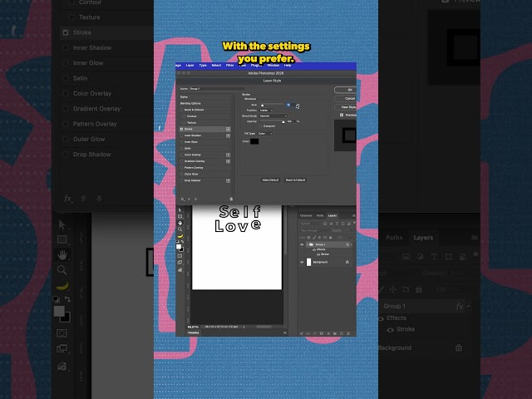Open the Blend Mode dropdown
The image size is (532, 399).
click(273, 116)
